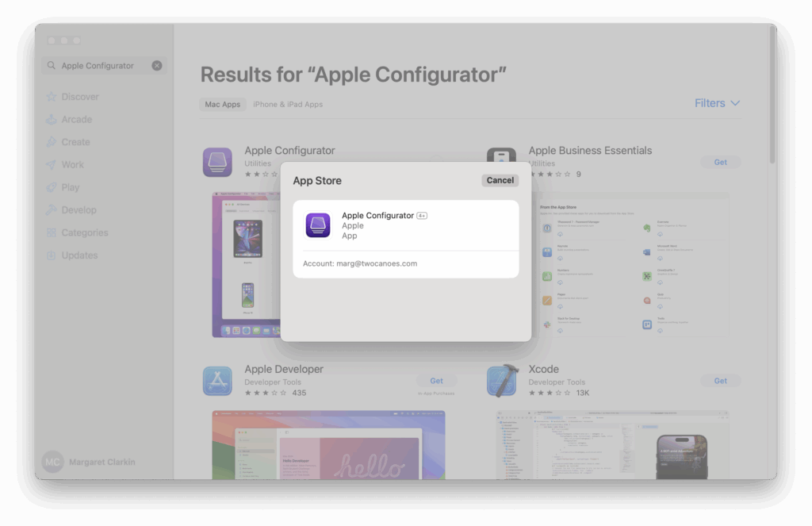Screen dimensions: 812x526
Task: Open Develop in the sidebar
Action: coord(79,210)
